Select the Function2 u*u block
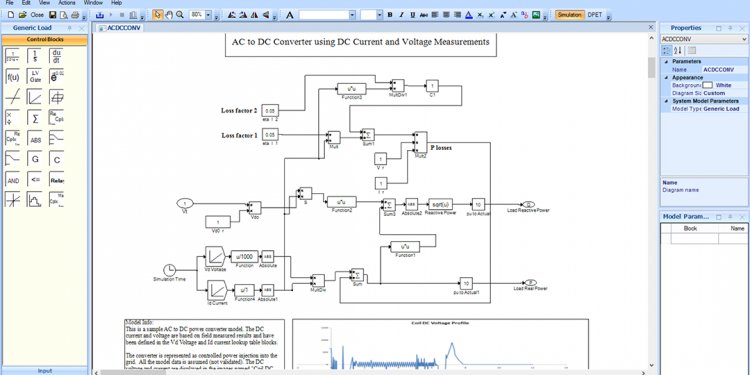 point(342,202)
